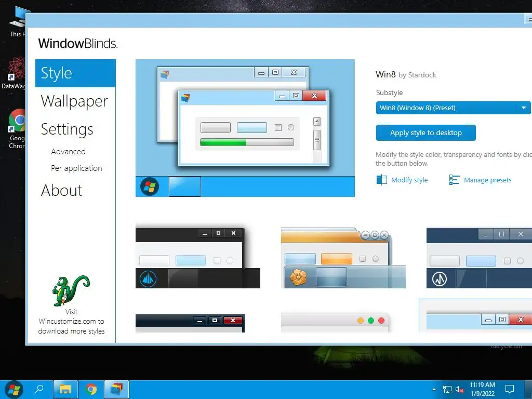532x399 pixels.
Task: Open the DataWag desktop shortcut
Action: 14,73
